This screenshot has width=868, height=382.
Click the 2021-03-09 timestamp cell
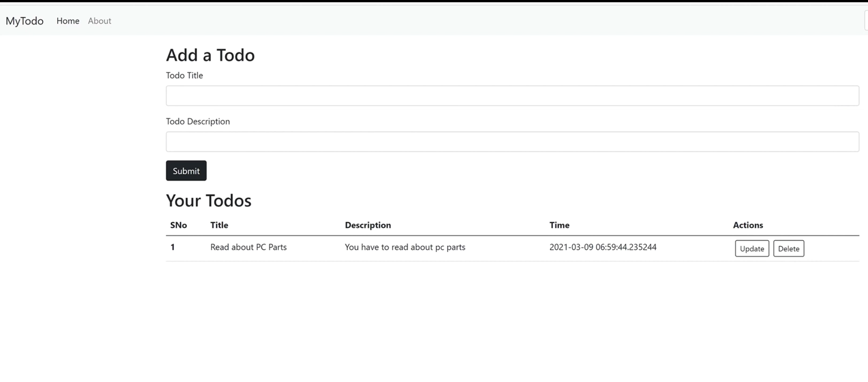click(x=603, y=247)
